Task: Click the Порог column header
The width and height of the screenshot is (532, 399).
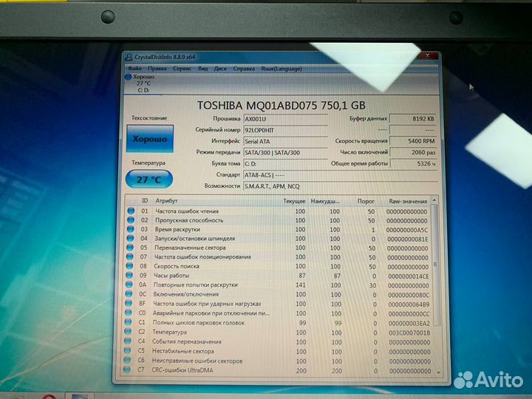Action: click(x=366, y=201)
